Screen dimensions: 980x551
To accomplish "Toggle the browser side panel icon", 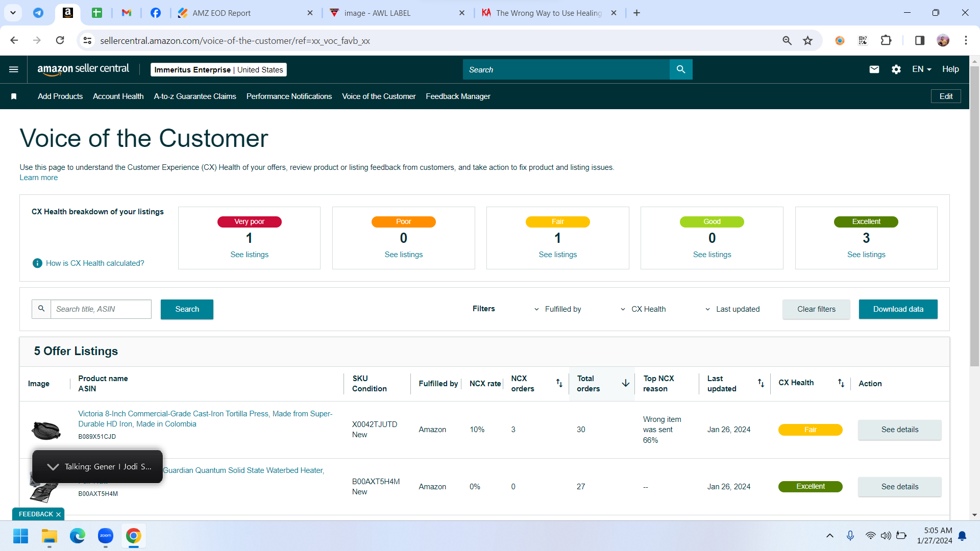I will 920,40.
